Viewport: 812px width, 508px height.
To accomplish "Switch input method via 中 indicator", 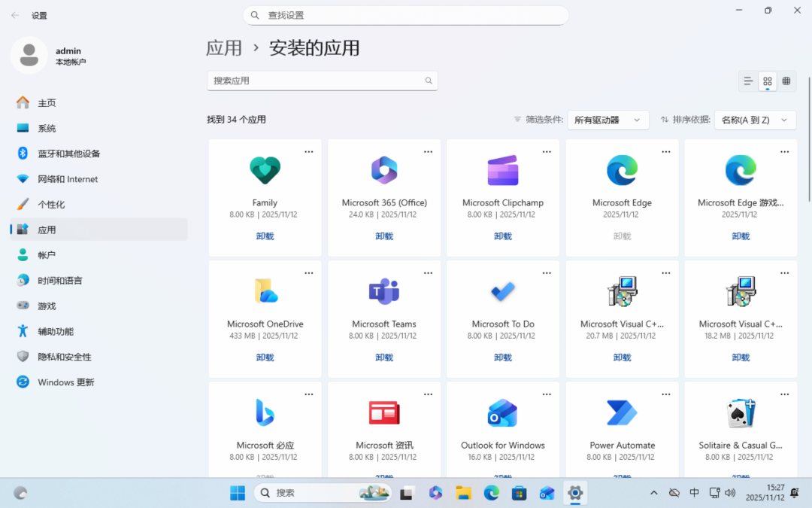I will click(694, 493).
